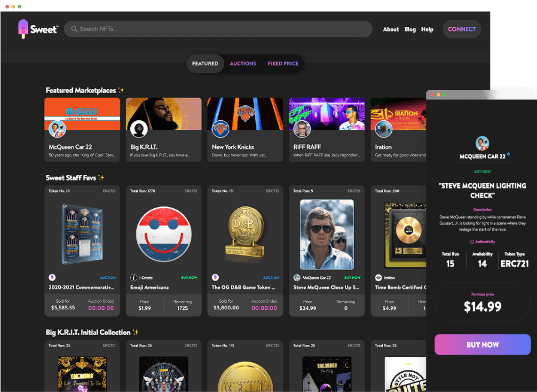This screenshot has height=392, width=537.
Task: Click i-Create creator icon
Action: [x=134, y=278]
